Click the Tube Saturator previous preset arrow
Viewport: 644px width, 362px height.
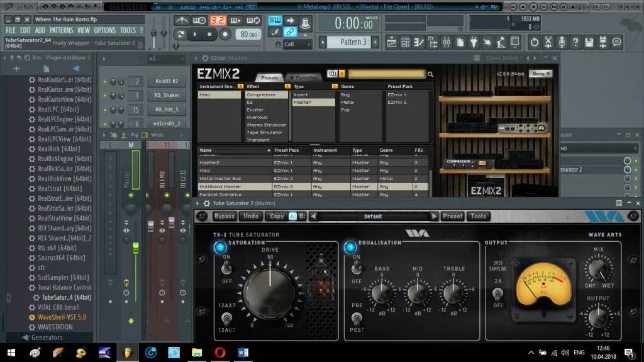[313, 216]
